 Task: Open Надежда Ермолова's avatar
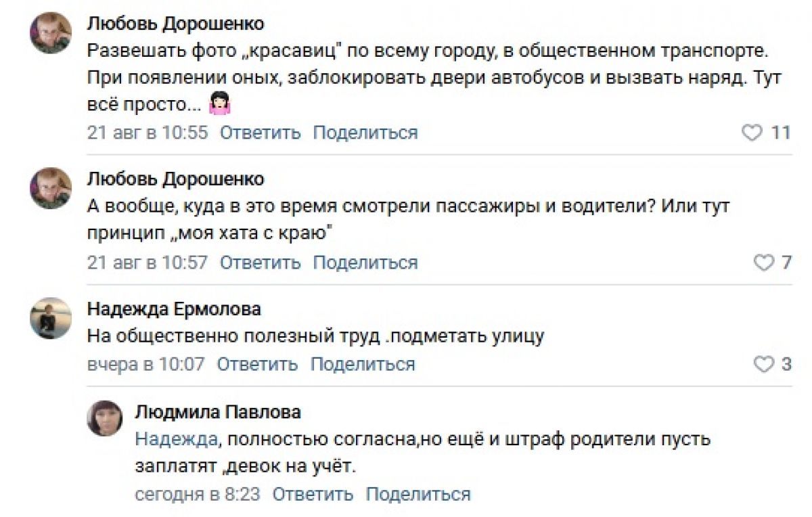(x=51, y=318)
